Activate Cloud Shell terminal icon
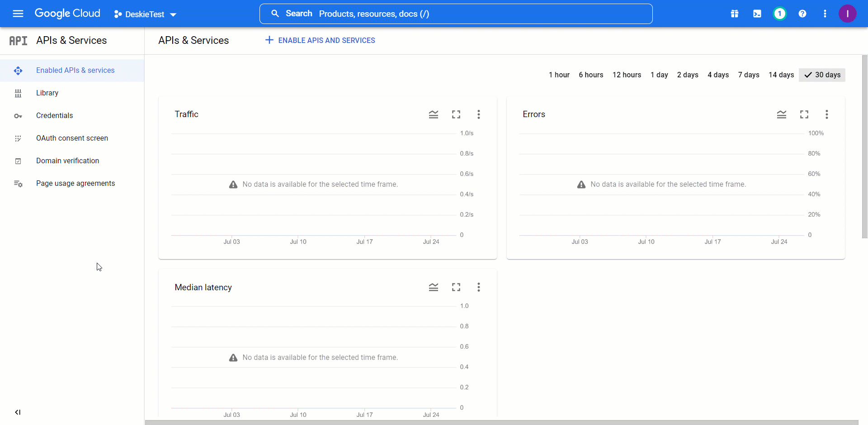Screen dimensions: 868x425 pos(757,14)
